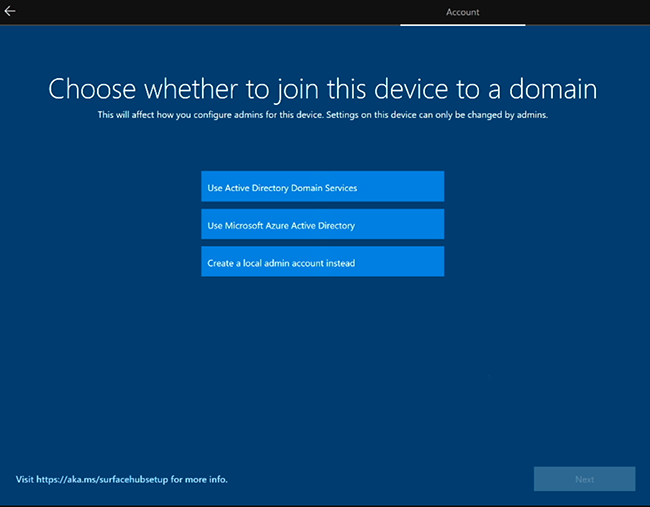The image size is (650, 507).
Task: Click the subtitle about configuring admins
Action: point(323,115)
